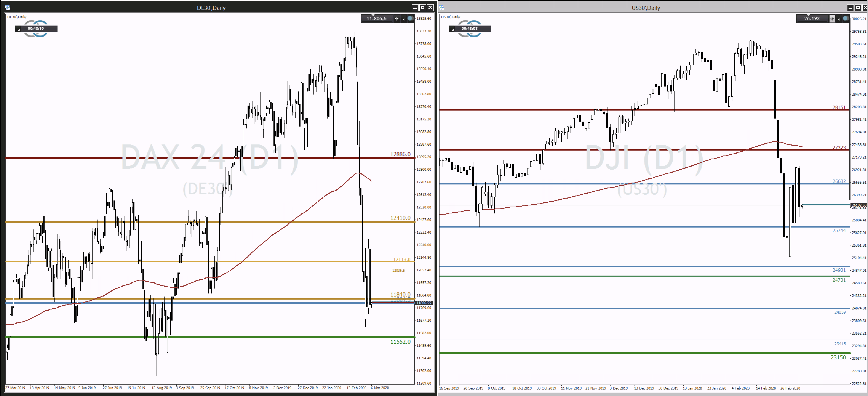Select the 12113.0 level label on DE30
868x396 pixels.
click(x=402, y=259)
